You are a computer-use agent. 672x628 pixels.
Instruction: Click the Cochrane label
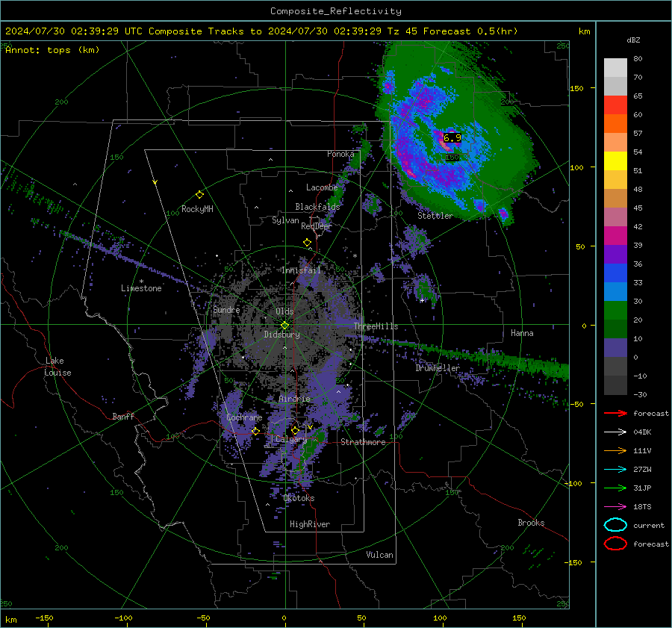[244, 417]
